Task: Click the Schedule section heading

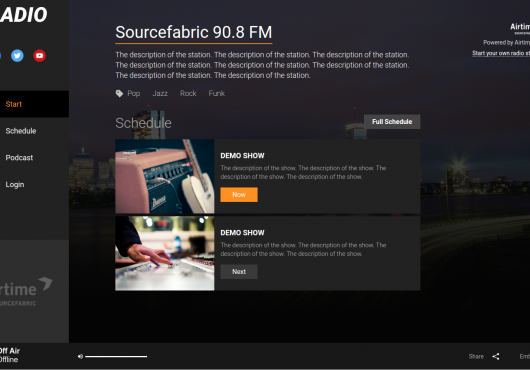Action: point(143,123)
